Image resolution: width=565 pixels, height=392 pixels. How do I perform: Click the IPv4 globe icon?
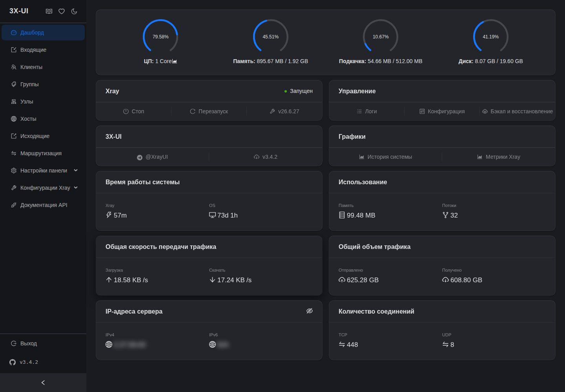[109, 345]
